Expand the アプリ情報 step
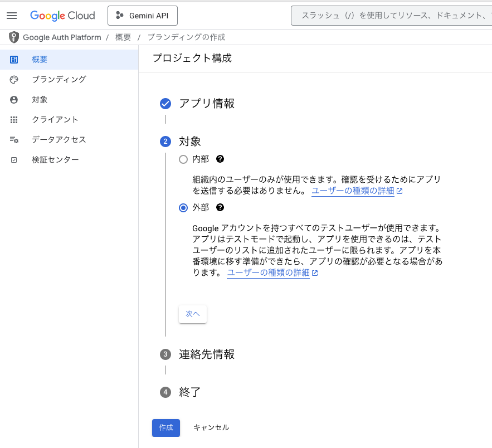Viewport: 492px width, 448px height. 207,104
